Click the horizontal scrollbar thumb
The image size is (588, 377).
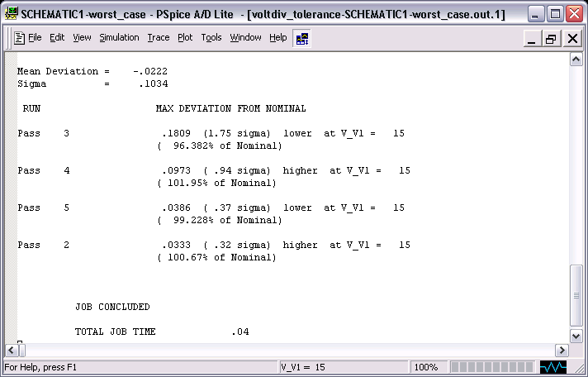pos(21,351)
